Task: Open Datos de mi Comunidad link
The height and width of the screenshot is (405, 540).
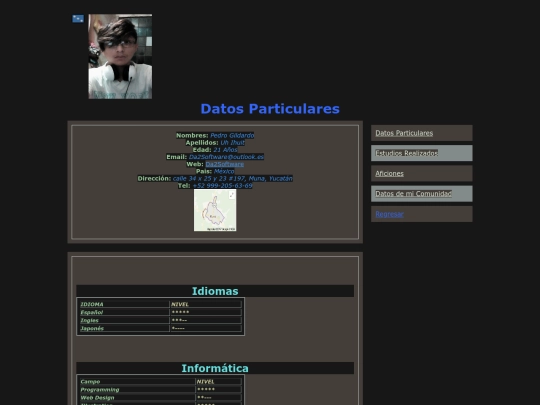Action: coord(413,194)
